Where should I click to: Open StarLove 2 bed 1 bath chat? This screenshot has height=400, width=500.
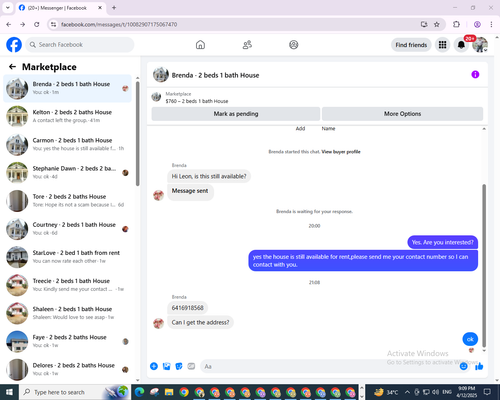tap(68, 257)
